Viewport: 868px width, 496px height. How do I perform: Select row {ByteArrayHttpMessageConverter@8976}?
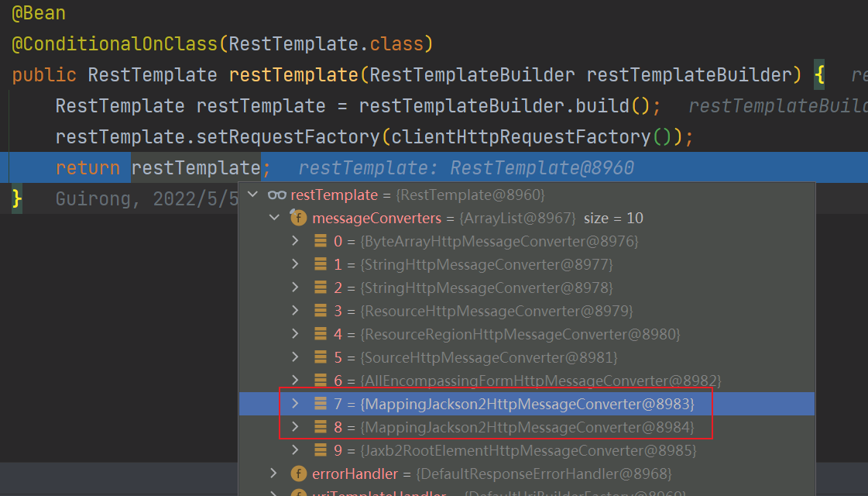click(527, 241)
